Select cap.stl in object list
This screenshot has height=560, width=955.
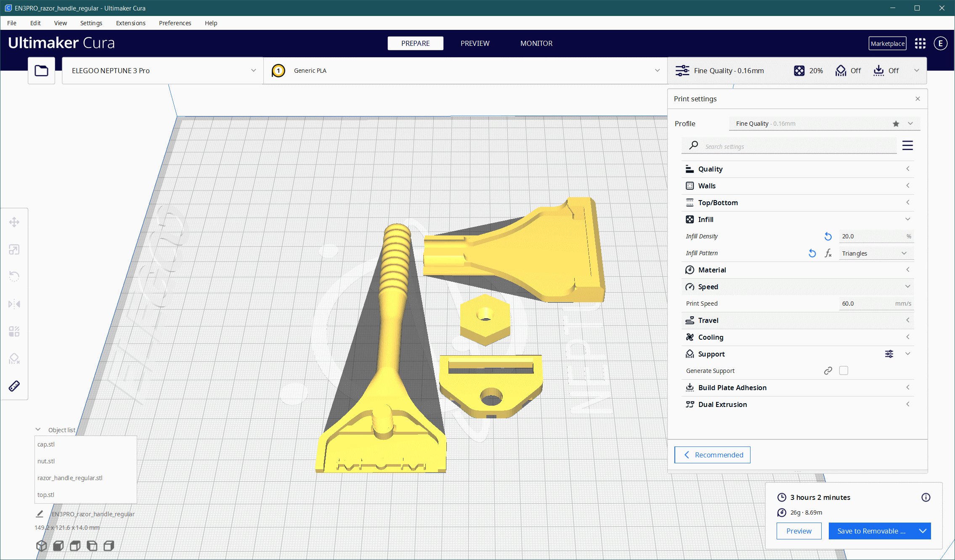click(85, 444)
